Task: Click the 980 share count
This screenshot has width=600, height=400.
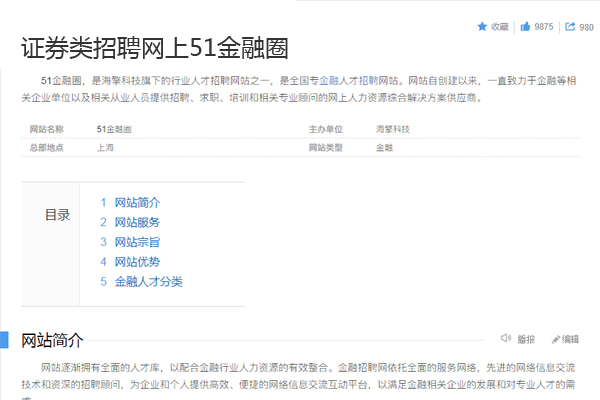Action: pos(586,27)
